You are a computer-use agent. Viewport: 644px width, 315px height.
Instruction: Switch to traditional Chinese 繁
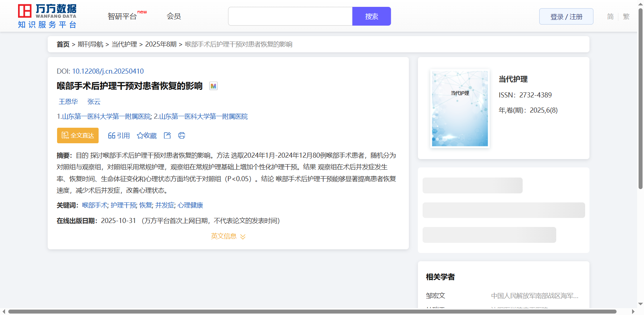coord(626,17)
